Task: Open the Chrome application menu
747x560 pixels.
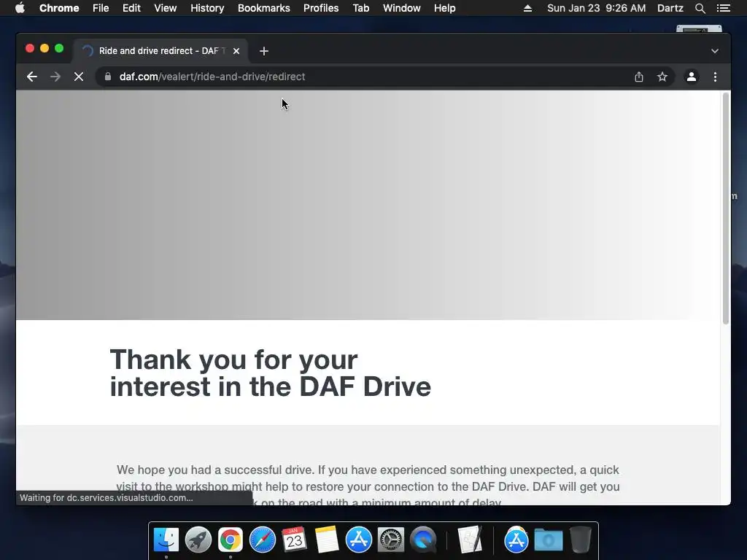Action: 59,8
